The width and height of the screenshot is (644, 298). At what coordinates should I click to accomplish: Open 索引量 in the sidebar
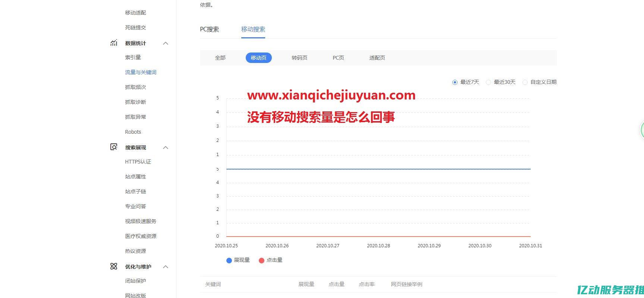pos(133,57)
